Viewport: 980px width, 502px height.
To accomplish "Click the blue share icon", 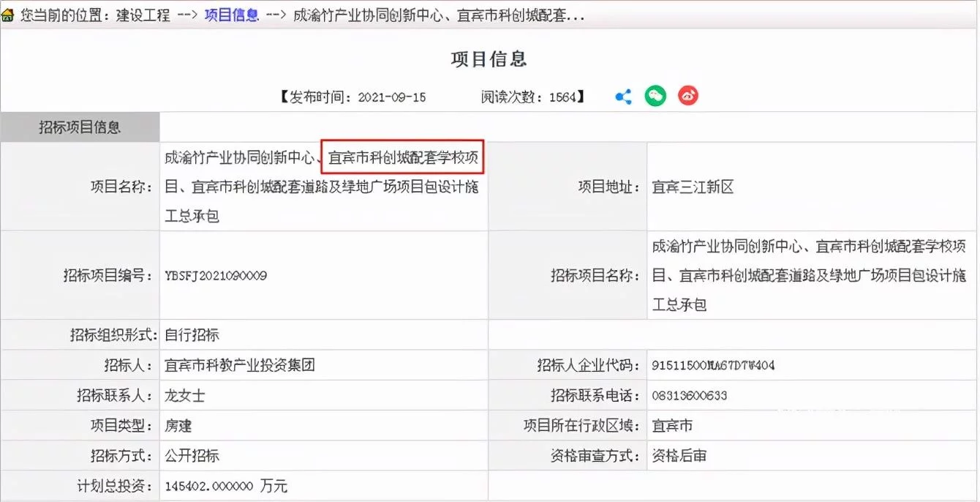I will pos(623,97).
